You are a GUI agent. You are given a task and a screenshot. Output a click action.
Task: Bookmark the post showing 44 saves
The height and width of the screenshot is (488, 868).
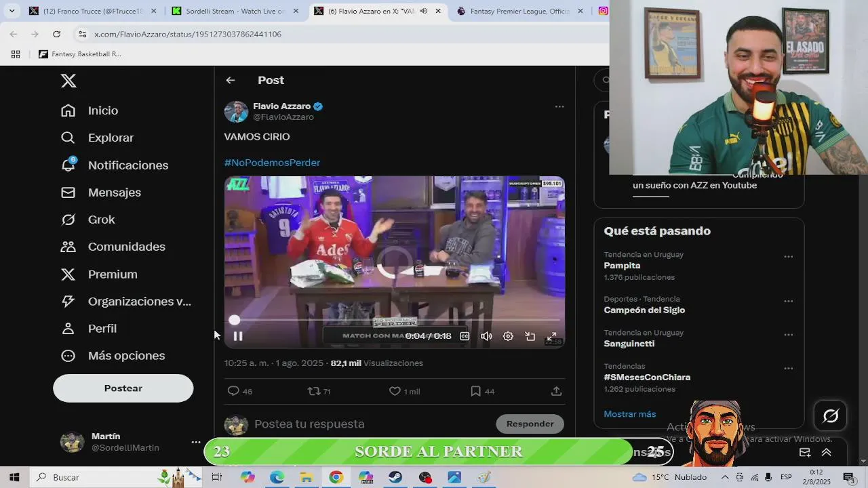click(482, 391)
